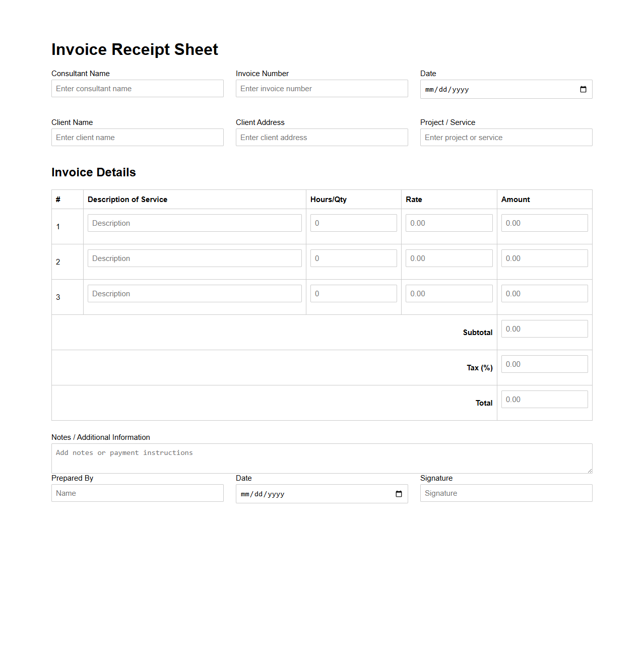The width and height of the screenshot is (644, 655).
Task: Click the Hours/Qty field in row 2
Action: 353,258
